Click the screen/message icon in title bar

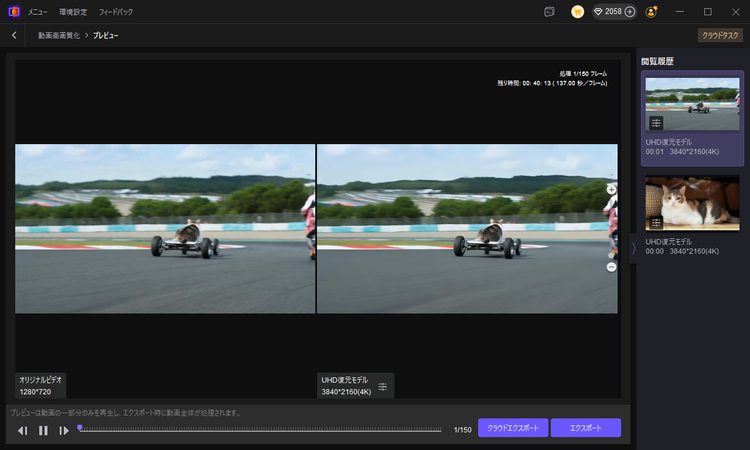coord(550,12)
